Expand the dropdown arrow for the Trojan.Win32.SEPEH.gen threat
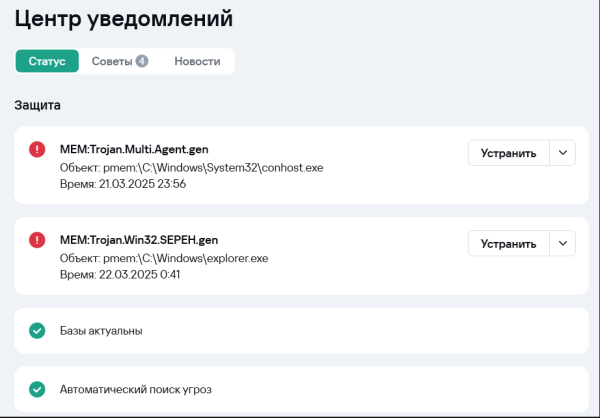The height and width of the screenshot is (418, 600). (562, 244)
